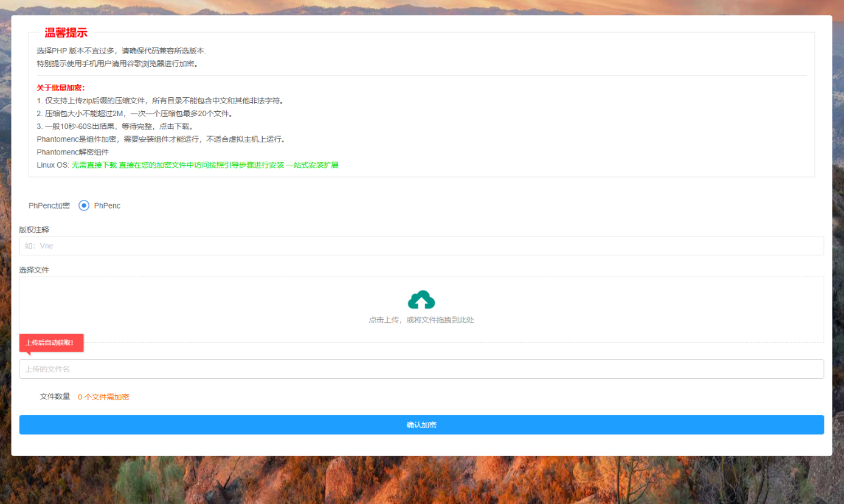Click the orange 0 个文件需加密 counter
The width and height of the screenshot is (844, 504).
(x=103, y=396)
